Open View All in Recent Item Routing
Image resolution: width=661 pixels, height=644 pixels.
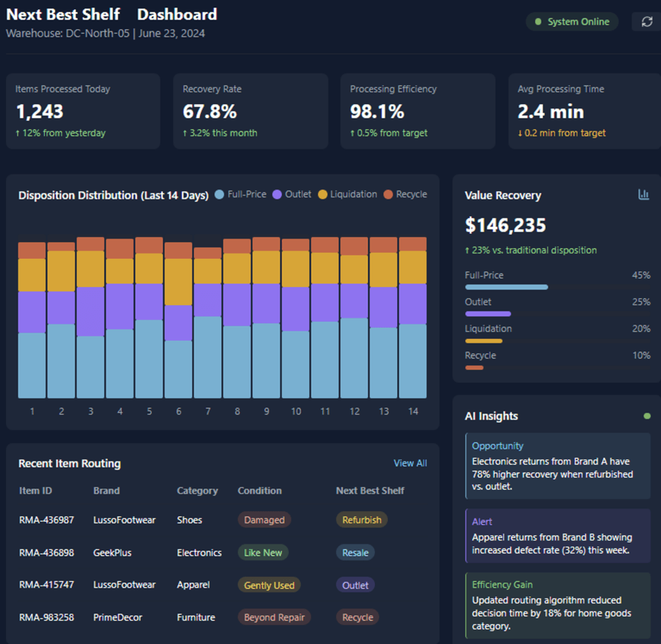click(x=410, y=463)
